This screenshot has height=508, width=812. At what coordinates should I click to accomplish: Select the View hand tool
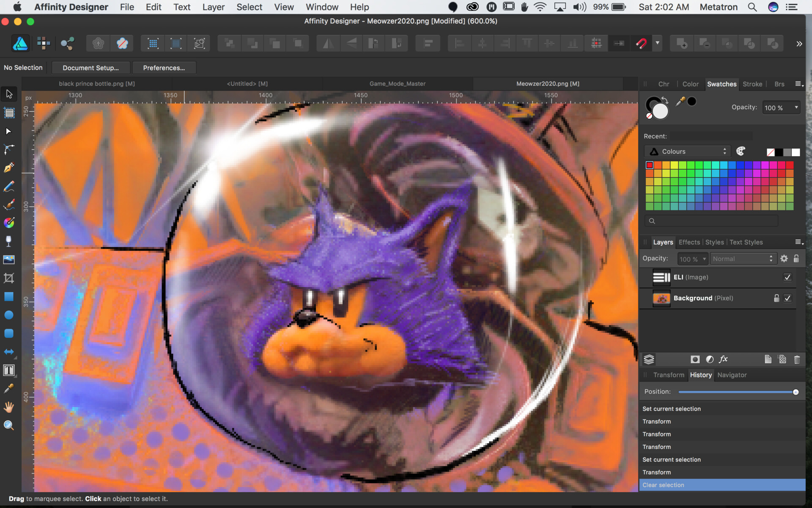point(9,407)
